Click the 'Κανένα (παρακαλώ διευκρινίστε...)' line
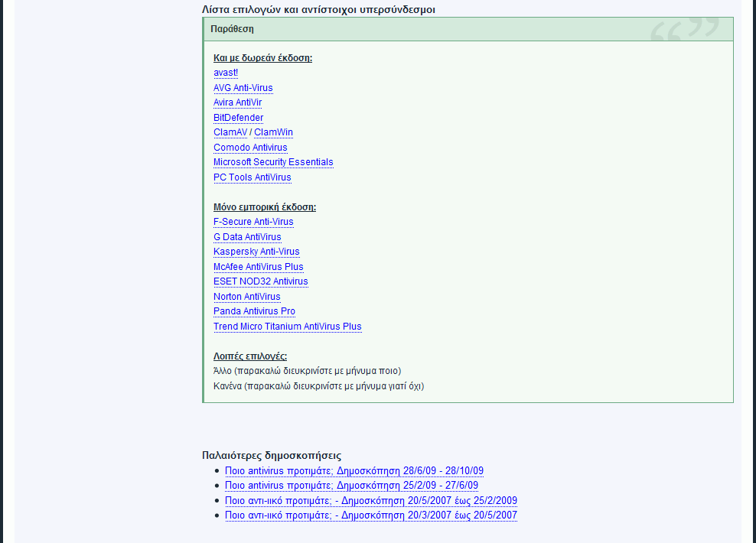This screenshot has height=543, width=756. pyautogui.click(x=318, y=386)
